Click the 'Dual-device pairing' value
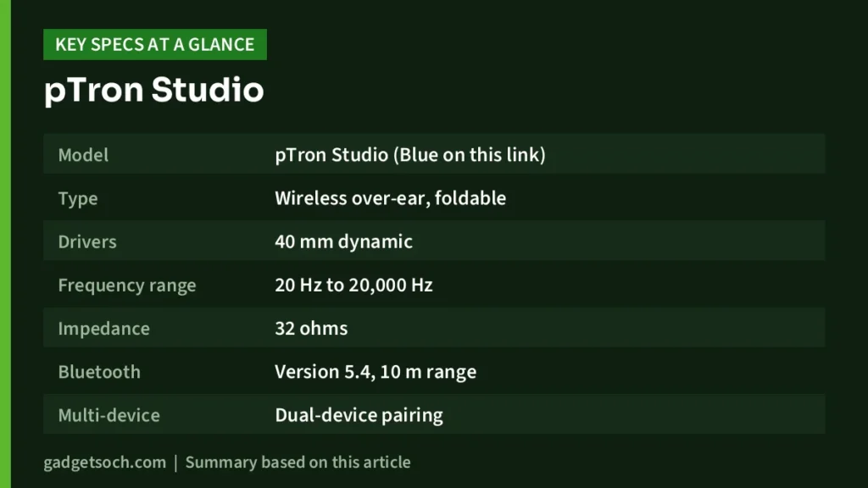This screenshot has height=488, width=868. point(359,415)
